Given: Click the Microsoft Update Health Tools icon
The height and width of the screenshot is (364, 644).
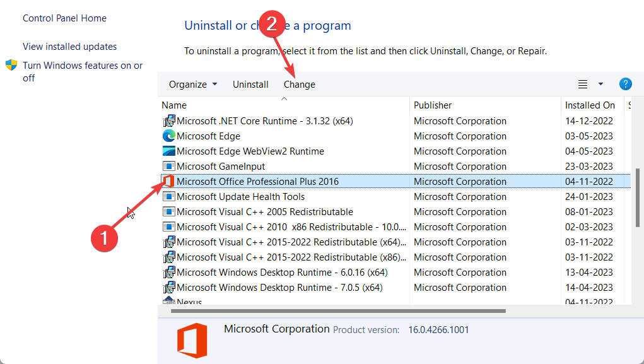Looking at the screenshot, I should coord(169,197).
